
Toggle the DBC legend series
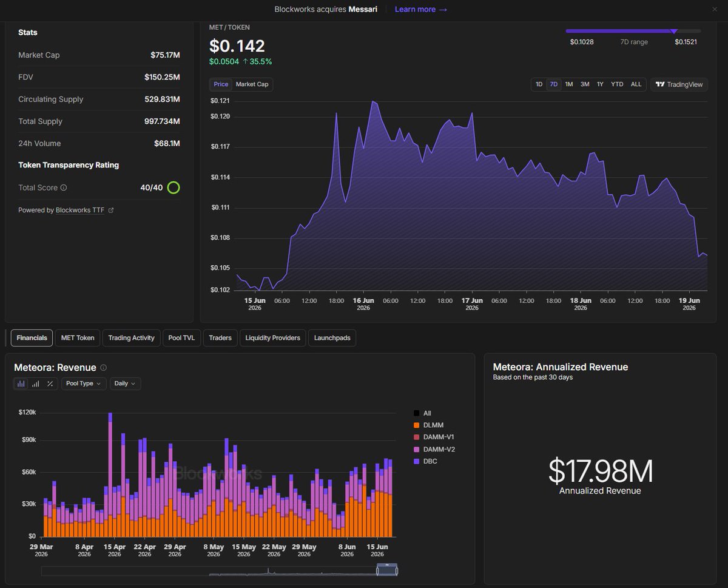point(425,462)
